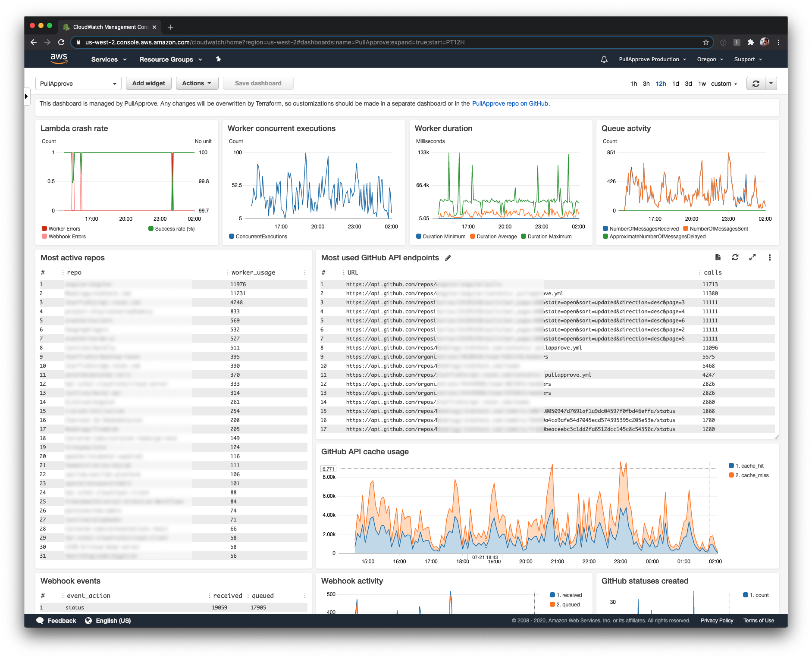Expand the left navigation side panel arrow
Image resolution: width=812 pixels, height=659 pixels.
(26, 96)
